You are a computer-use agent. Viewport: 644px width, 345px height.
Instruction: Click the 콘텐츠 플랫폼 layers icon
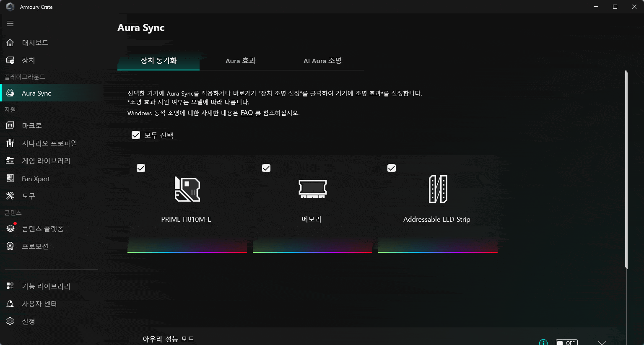pos(10,228)
